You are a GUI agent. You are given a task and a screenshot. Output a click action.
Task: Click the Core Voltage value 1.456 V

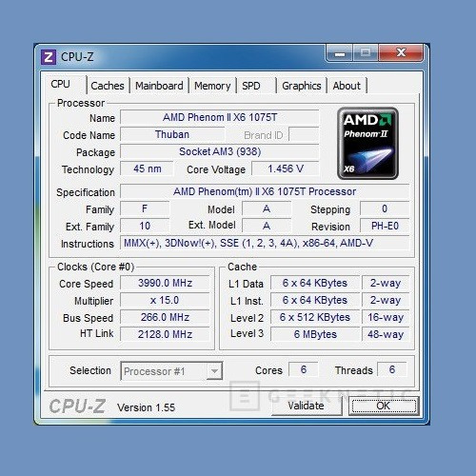(286, 169)
